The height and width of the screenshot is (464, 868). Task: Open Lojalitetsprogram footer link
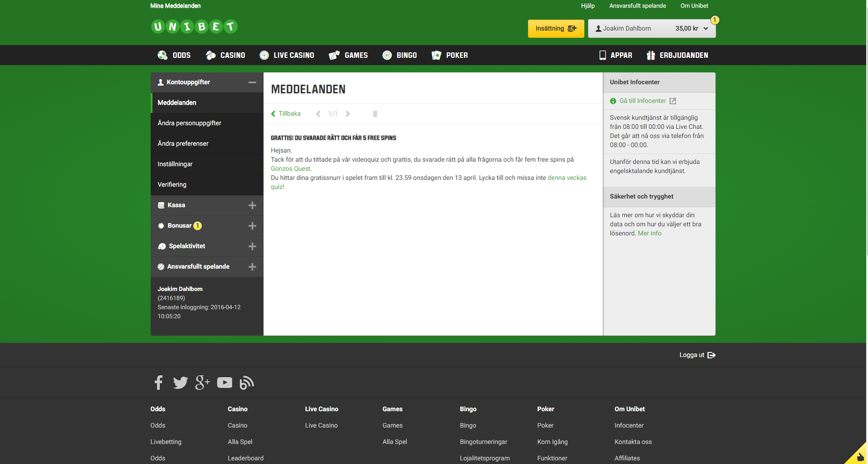(485, 458)
